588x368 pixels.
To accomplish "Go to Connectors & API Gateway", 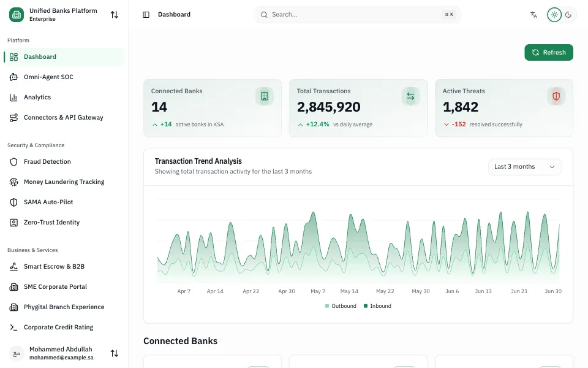I will [64, 118].
